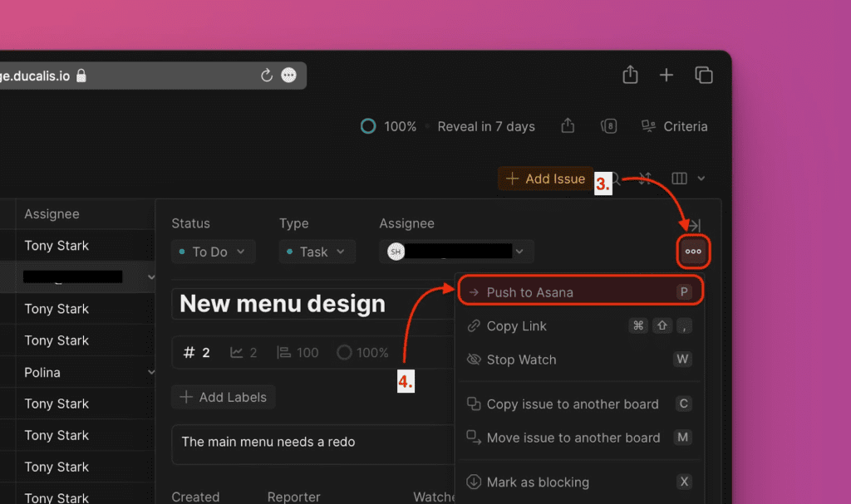Open the three-dot overflow menu on the issue
Image resolution: width=851 pixels, height=504 pixels.
[x=693, y=251]
